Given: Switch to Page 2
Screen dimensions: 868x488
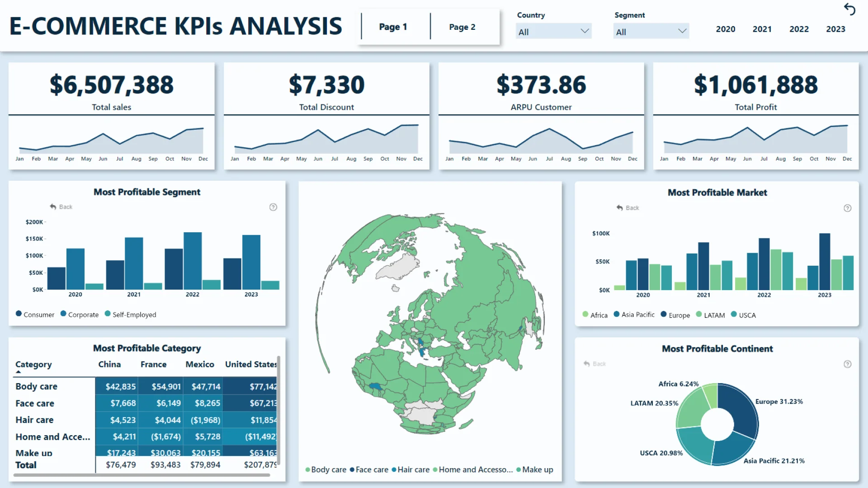Looking at the screenshot, I should click(x=462, y=27).
